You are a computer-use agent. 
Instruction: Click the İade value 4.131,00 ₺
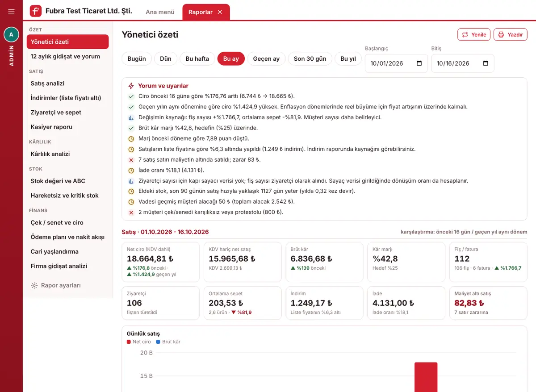pyautogui.click(x=393, y=303)
